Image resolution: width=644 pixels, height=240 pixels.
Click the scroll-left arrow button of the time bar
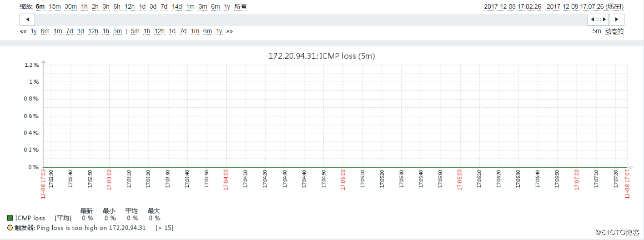[27, 20]
